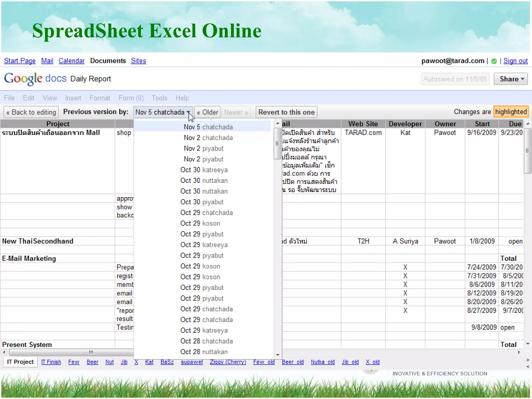
Task: Click the horizontal scrollbar thumb
Action: point(71,353)
